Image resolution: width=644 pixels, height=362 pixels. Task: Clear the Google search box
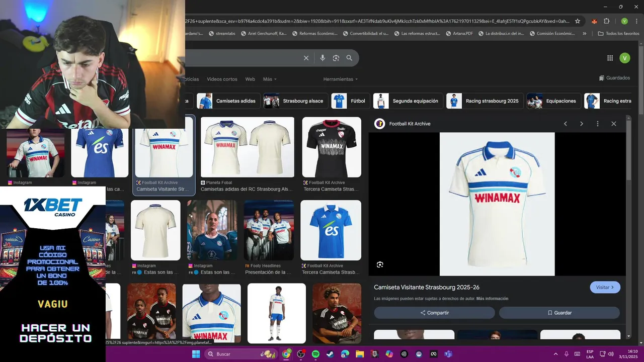pyautogui.click(x=306, y=58)
